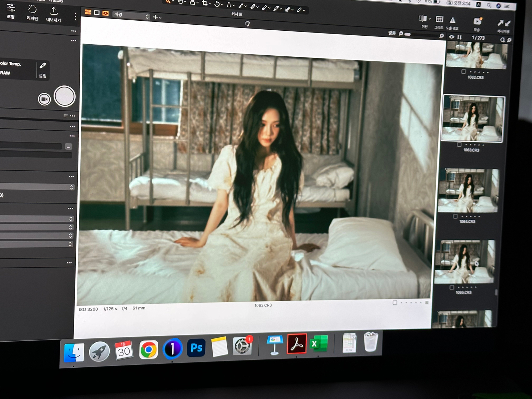Select the Erase Mask tool

264,7
